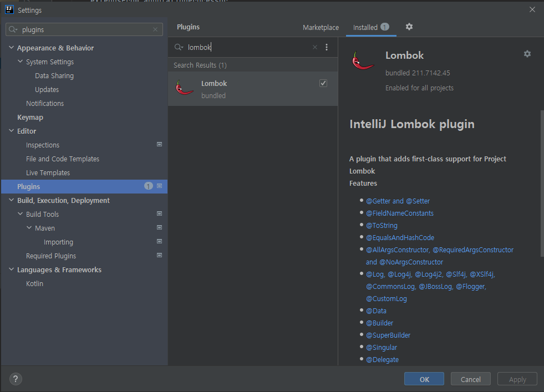
Task: Open the plugins gear menu beside Installed tab
Action: point(409,27)
